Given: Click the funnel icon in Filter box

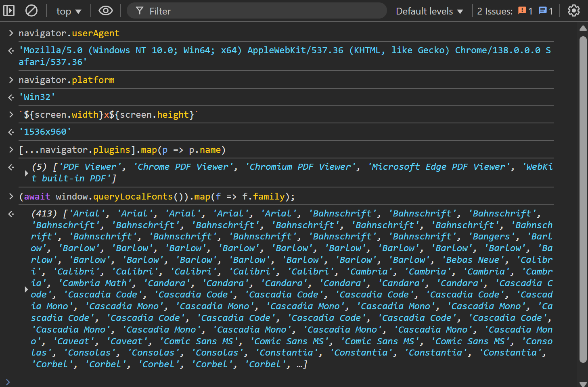Looking at the screenshot, I should coord(140,11).
